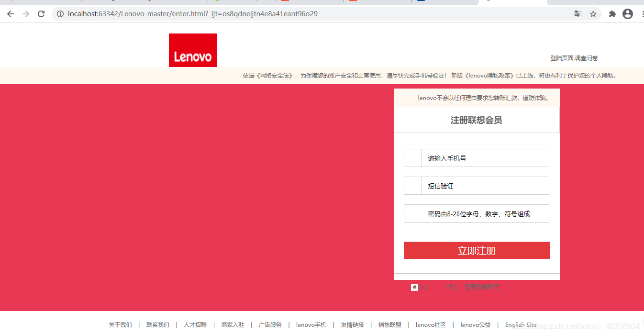The height and width of the screenshot is (335, 644).
Task: Open the site information icon beside localhost
Action: pos(60,14)
